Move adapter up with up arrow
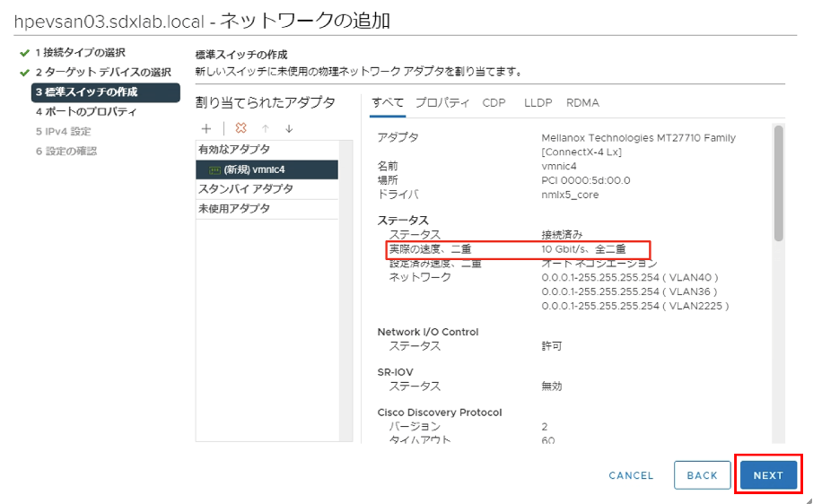This screenshot has width=813, height=504. point(266,128)
